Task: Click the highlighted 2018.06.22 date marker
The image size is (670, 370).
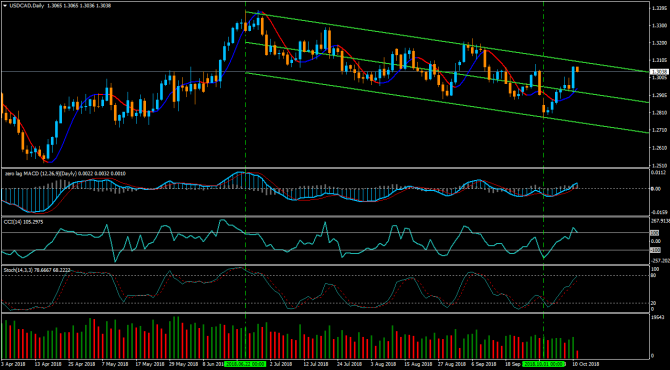Action: pyautogui.click(x=245, y=364)
